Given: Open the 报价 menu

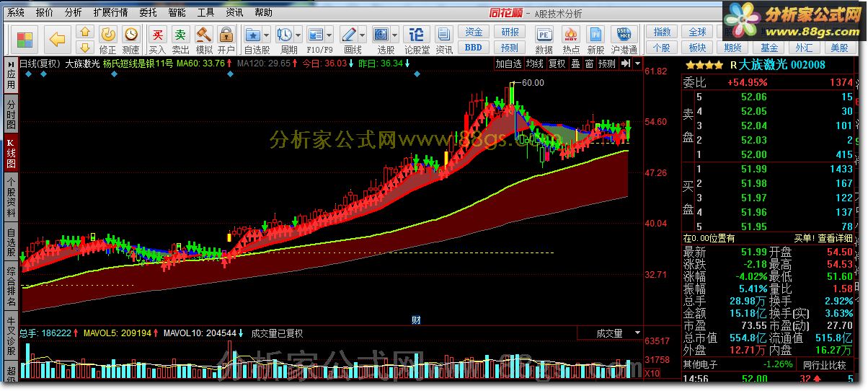Looking at the screenshot, I should click(x=44, y=12).
